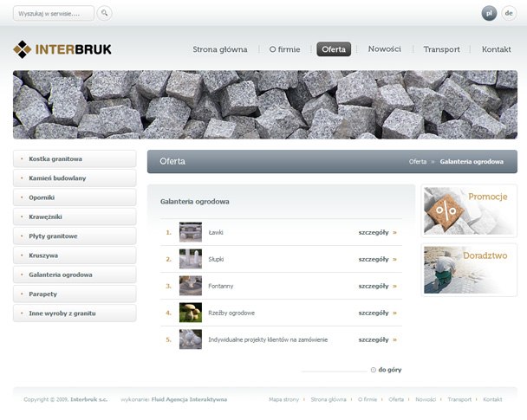Click the Oferta breadcrumb link

pyautogui.click(x=418, y=162)
